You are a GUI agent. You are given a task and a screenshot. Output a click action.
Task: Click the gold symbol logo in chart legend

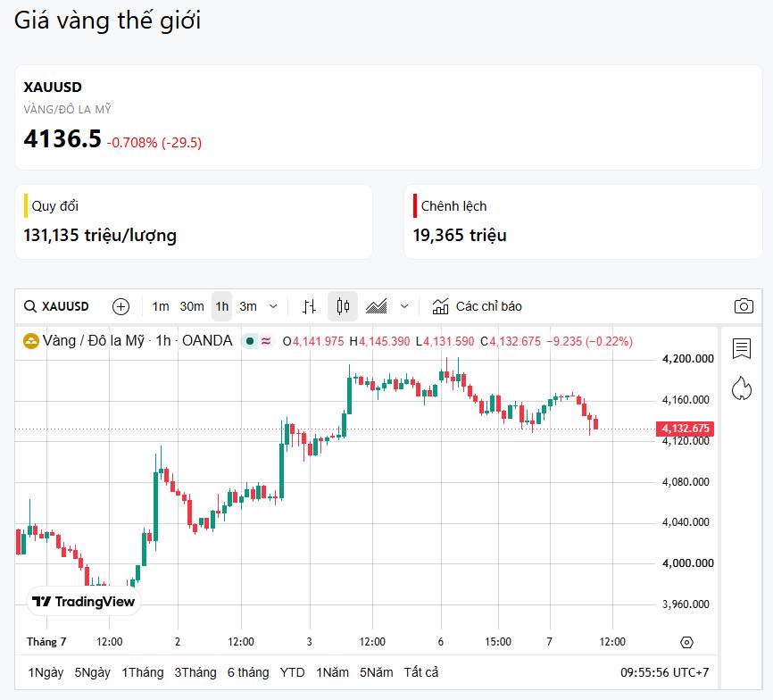coord(31,341)
